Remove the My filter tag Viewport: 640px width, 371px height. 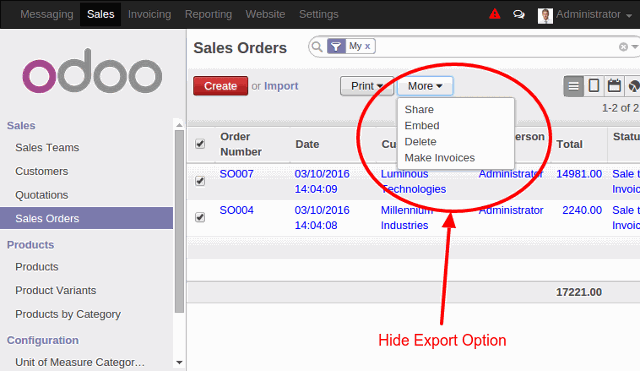coord(367,47)
